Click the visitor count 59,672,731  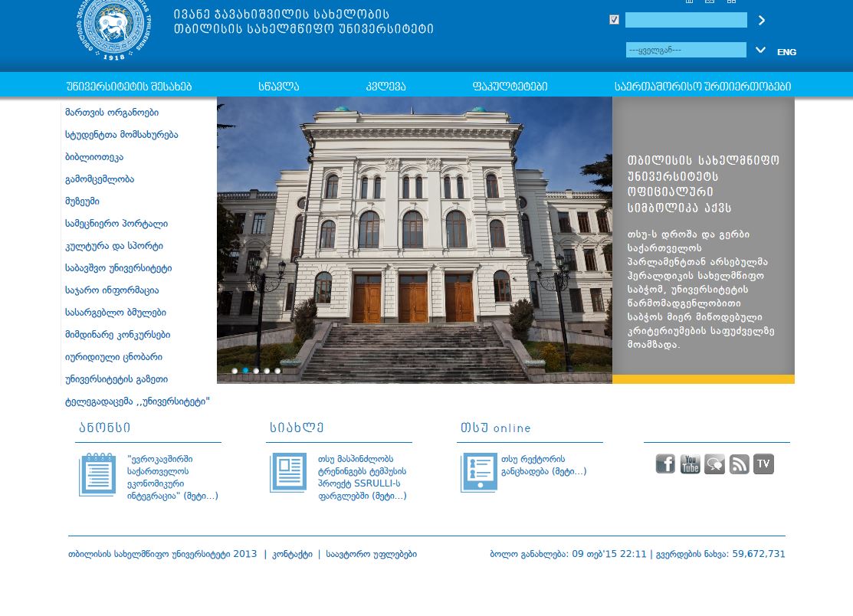(x=758, y=554)
